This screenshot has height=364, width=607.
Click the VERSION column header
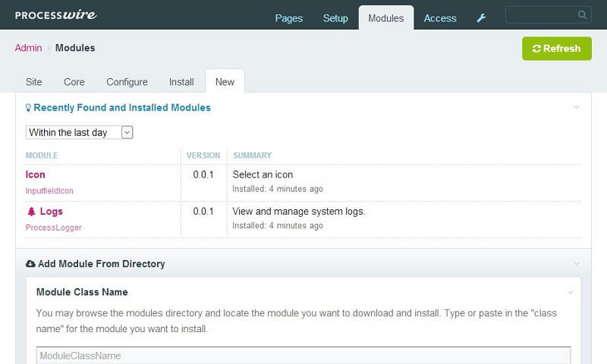click(x=203, y=155)
